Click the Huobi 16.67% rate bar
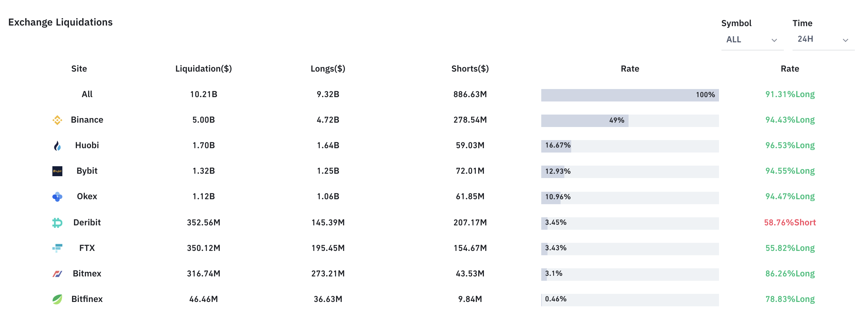The image size is (868, 320). 630,146
